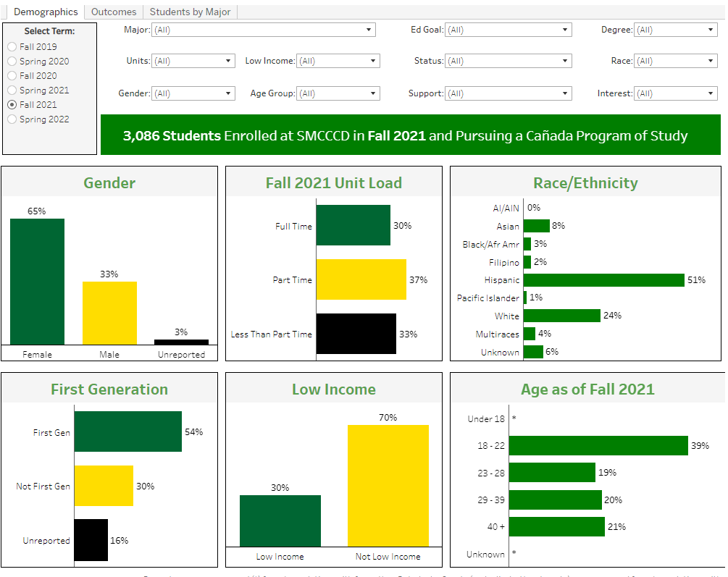
Task: Click the black Less Than Part Time bar
Action: click(356, 334)
